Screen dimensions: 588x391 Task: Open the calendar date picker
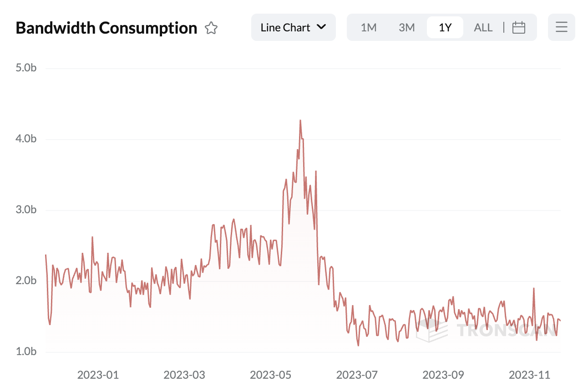pos(519,28)
